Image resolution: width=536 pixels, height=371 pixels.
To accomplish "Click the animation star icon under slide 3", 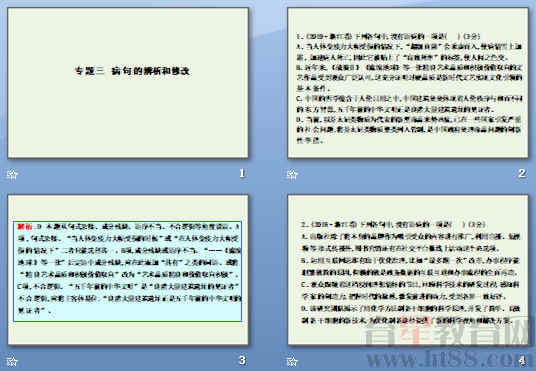I will (12, 361).
